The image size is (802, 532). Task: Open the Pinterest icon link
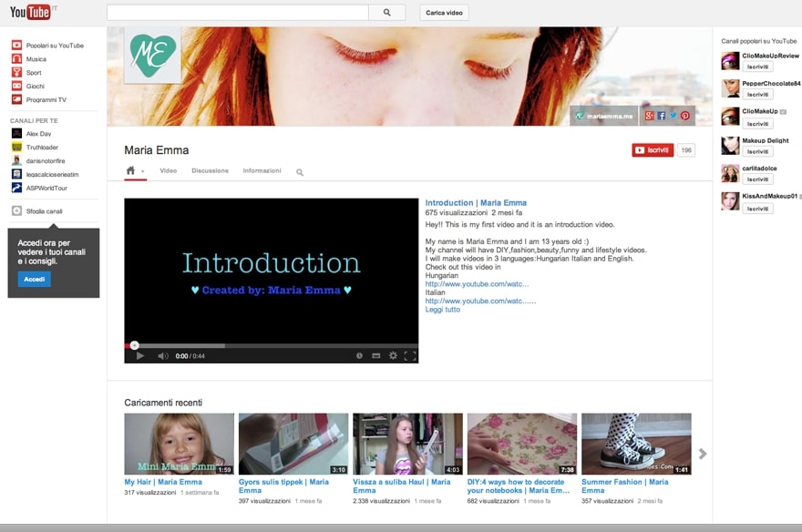click(x=685, y=116)
